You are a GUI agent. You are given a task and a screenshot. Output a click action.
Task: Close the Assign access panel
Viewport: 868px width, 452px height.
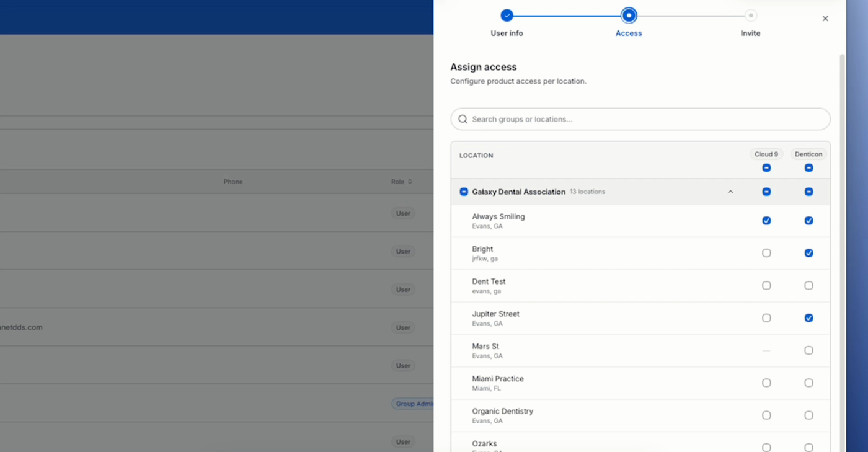825,19
